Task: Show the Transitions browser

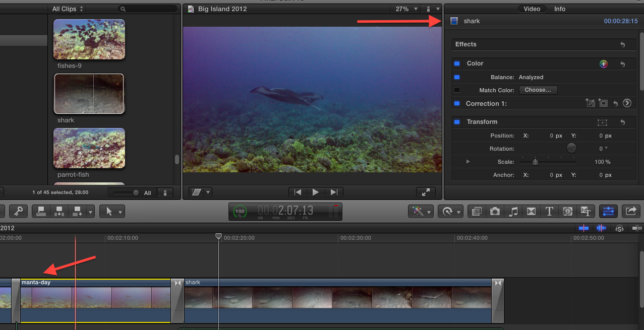Action: [531, 212]
